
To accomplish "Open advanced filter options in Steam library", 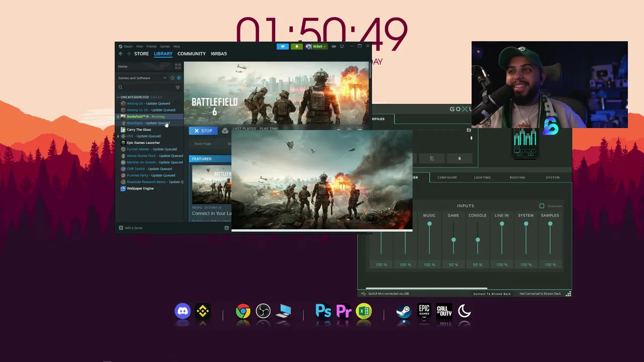I will pyautogui.click(x=178, y=87).
